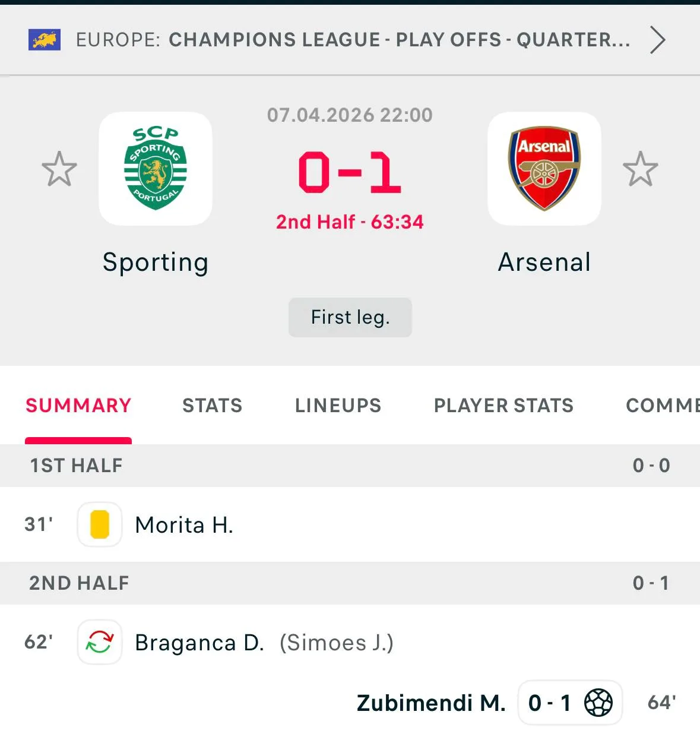Open the Lineups tab

(338, 406)
